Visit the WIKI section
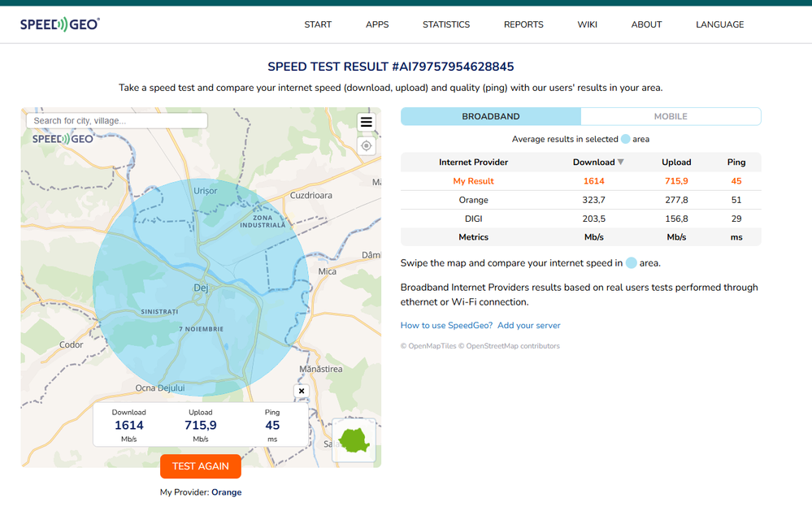The height and width of the screenshot is (511, 812). [587, 24]
